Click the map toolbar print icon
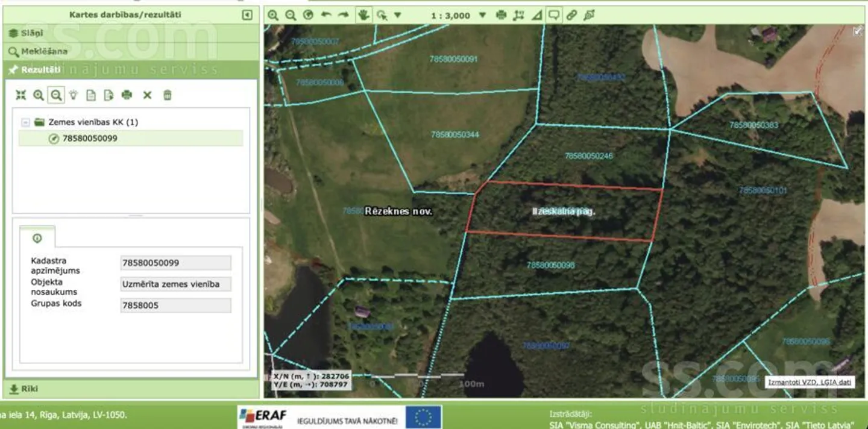The image size is (868, 429). 501,16
